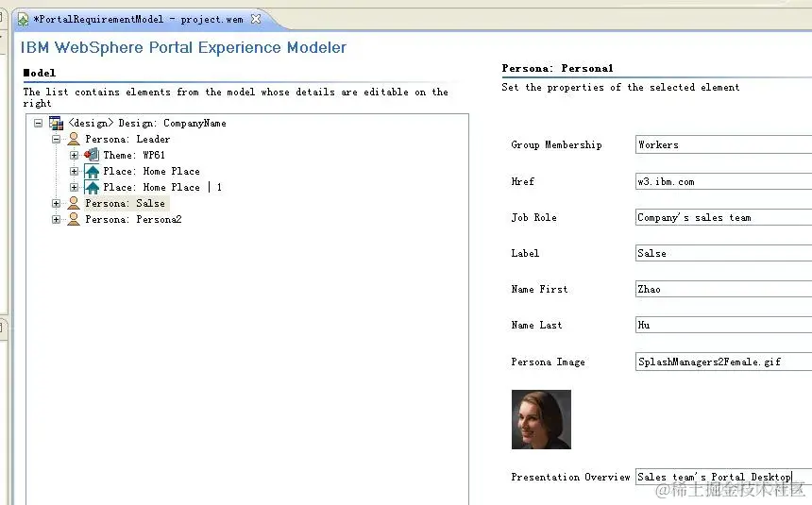Expand the Persona: Salse node
Image resolution: width=812 pixels, height=505 pixels.
[57, 204]
